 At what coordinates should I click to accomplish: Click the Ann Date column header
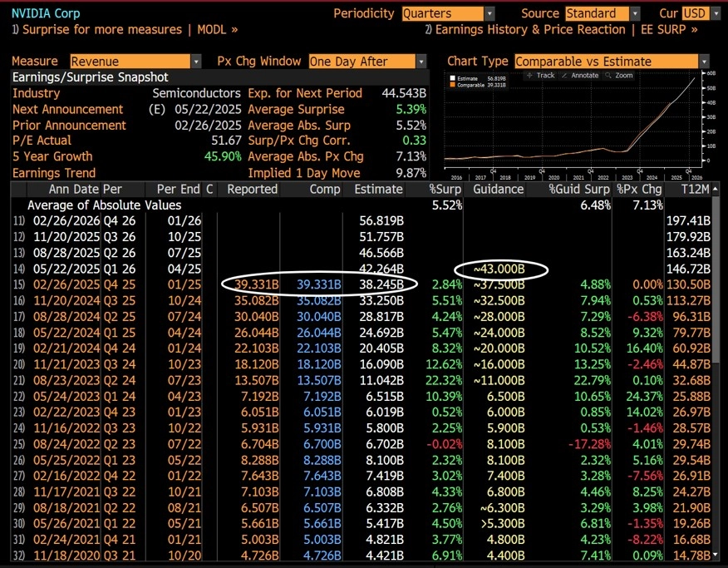74,189
